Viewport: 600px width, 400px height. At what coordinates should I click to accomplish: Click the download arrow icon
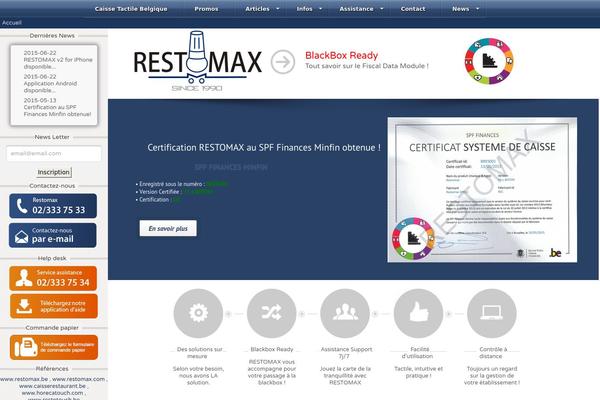pos(24,306)
